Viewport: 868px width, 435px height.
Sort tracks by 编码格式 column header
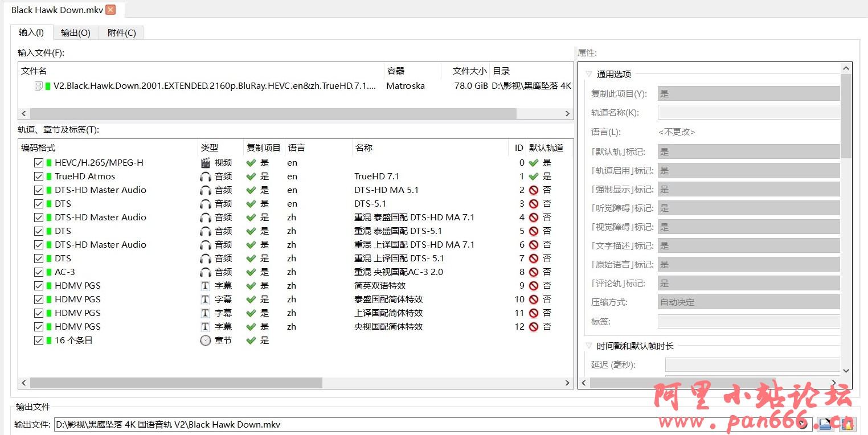pos(108,147)
